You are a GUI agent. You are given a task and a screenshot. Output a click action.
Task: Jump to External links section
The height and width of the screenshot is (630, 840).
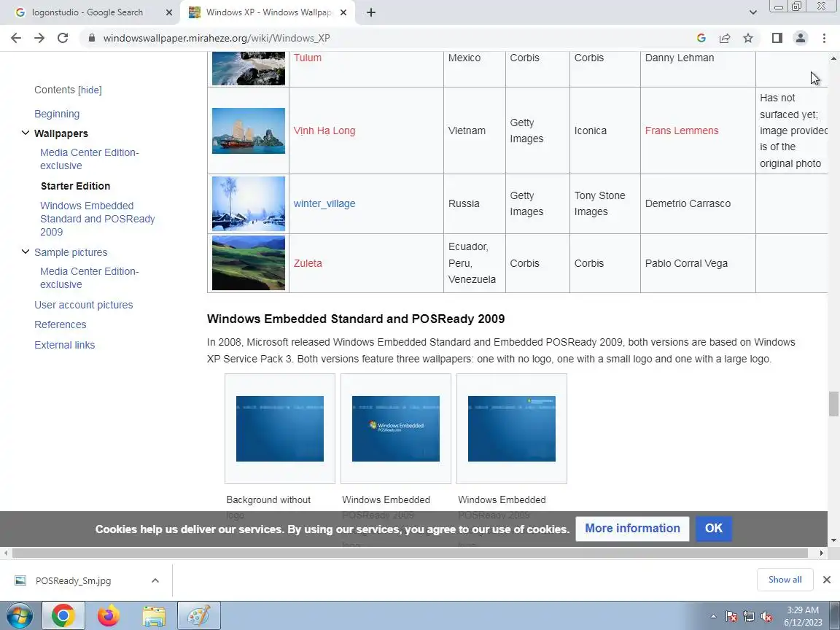[64, 345]
